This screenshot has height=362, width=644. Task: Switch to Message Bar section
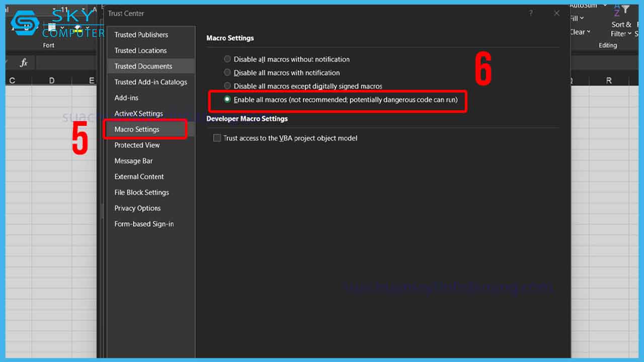[151, 161]
